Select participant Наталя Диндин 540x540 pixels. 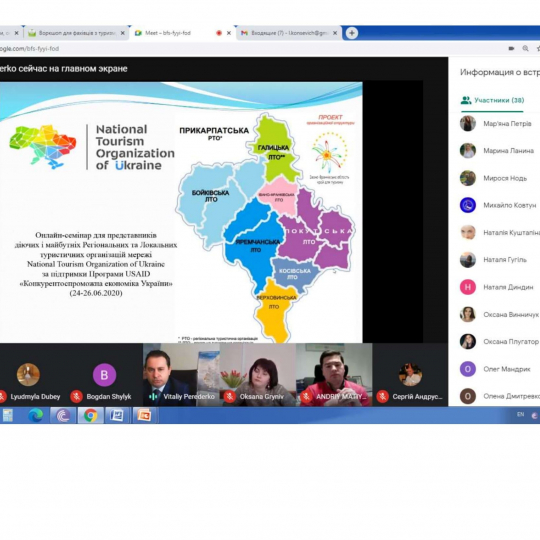coord(500,287)
